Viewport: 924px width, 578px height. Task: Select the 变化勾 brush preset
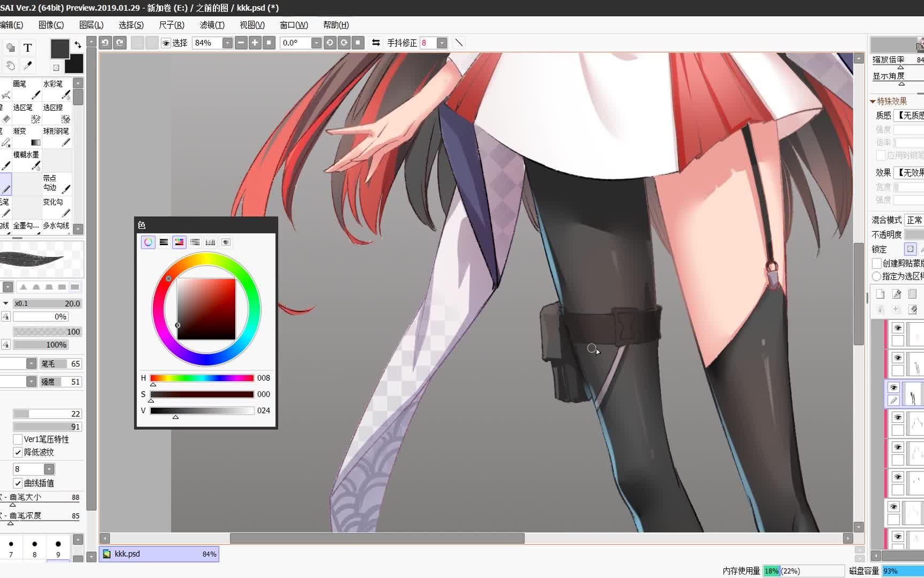tap(57, 207)
